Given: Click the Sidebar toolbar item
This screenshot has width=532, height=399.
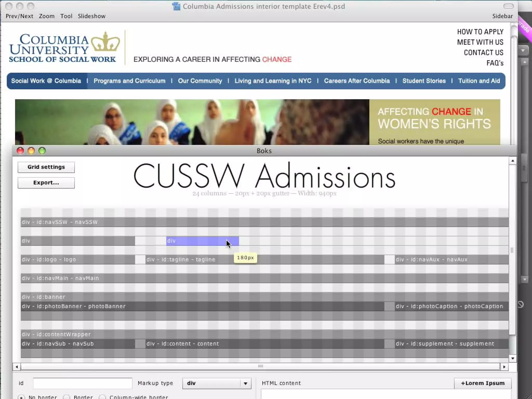Looking at the screenshot, I should click(x=502, y=16).
